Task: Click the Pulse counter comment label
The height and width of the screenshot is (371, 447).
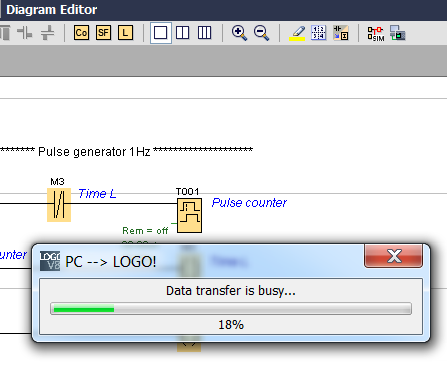Action: [x=249, y=203]
